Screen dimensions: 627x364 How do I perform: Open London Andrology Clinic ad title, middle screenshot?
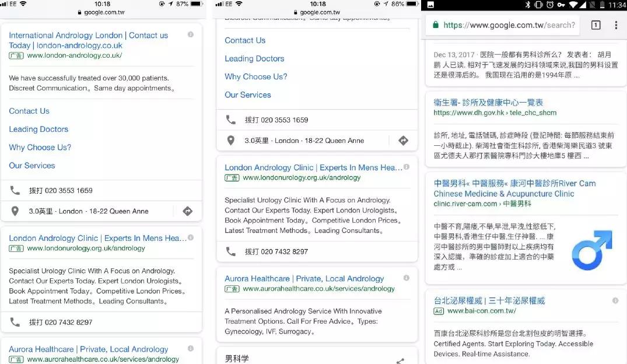tap(314, 167)
